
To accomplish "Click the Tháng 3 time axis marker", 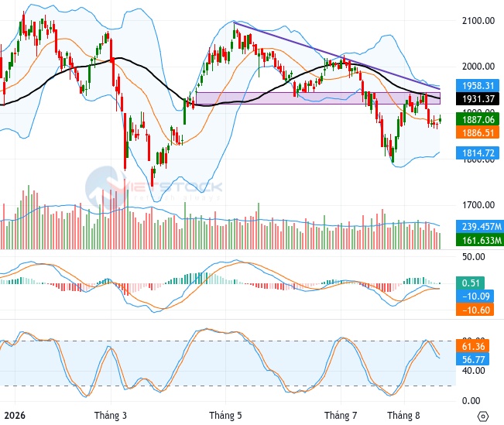I will (x=111, y=416).
